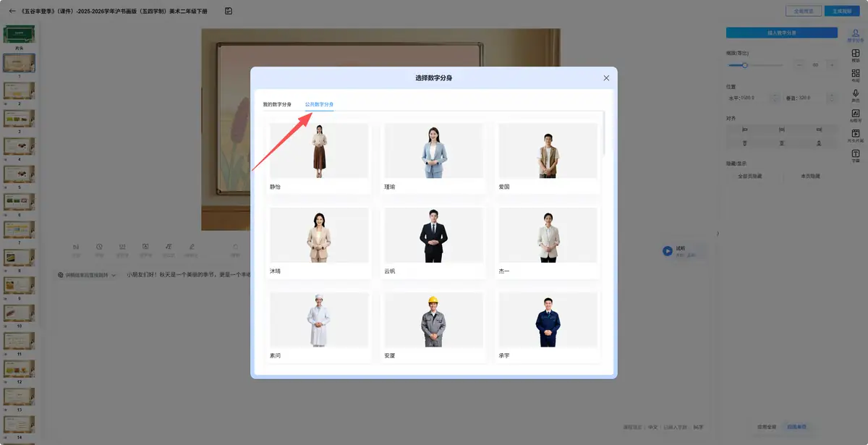This screenshot has height=445, width=868.
Task: Expand the 讲稿结束后 jump dropdown
Action: (87, 275)
